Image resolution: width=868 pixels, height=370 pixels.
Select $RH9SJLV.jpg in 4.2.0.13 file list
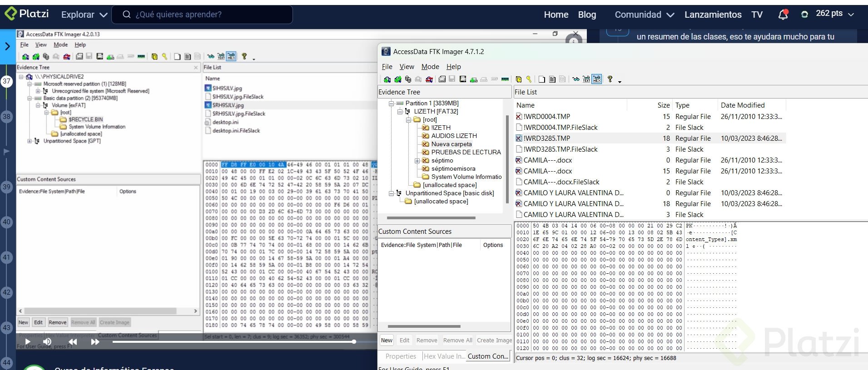[228, 105]
